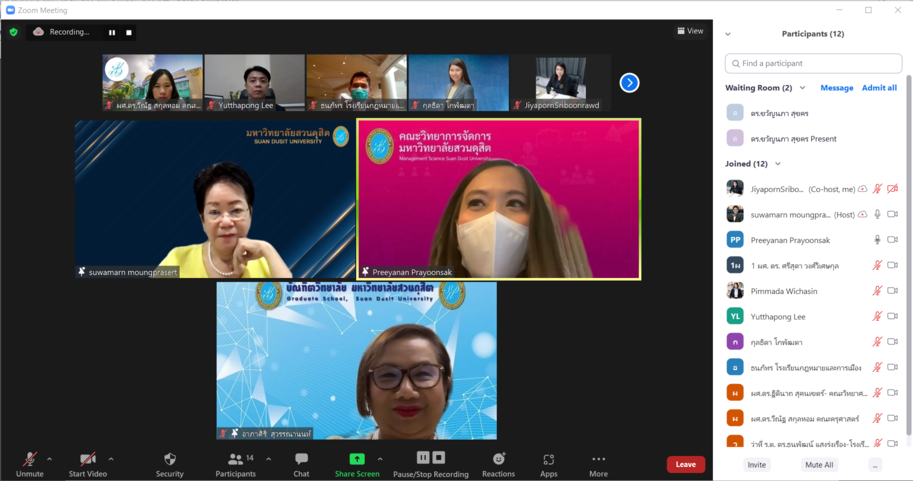Screen dimensions: 913x481
Task: Open the Chat panel
Action: (x=301, y=463)
